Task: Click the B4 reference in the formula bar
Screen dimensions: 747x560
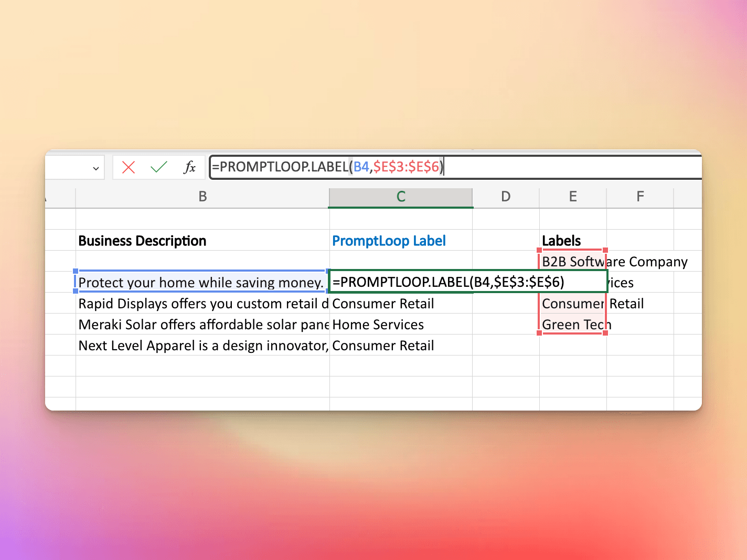Action: [x=361, y=167]
